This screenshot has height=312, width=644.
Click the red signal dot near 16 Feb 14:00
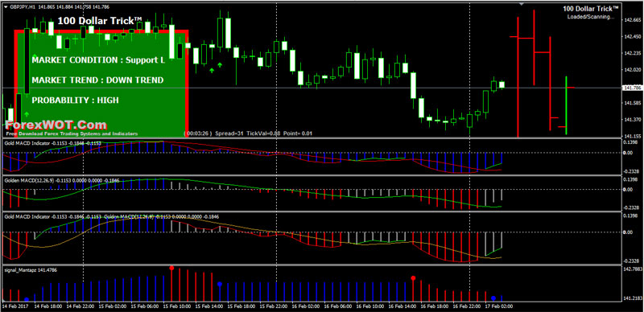[x=413, y=278]
